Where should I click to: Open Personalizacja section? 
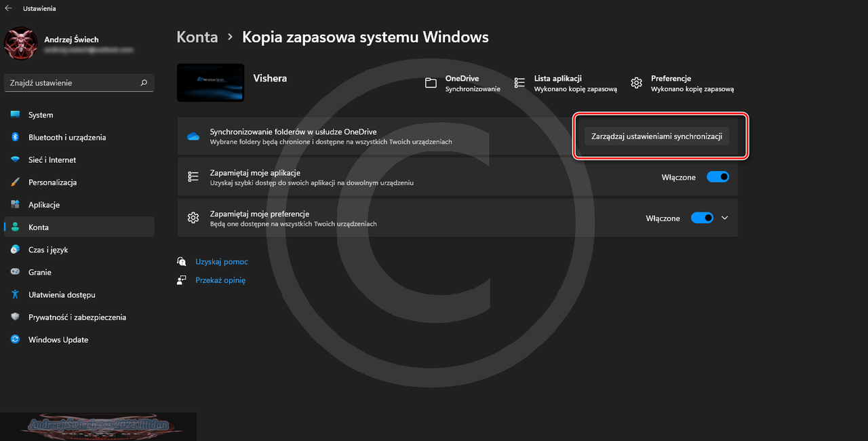tap(79, 182)
